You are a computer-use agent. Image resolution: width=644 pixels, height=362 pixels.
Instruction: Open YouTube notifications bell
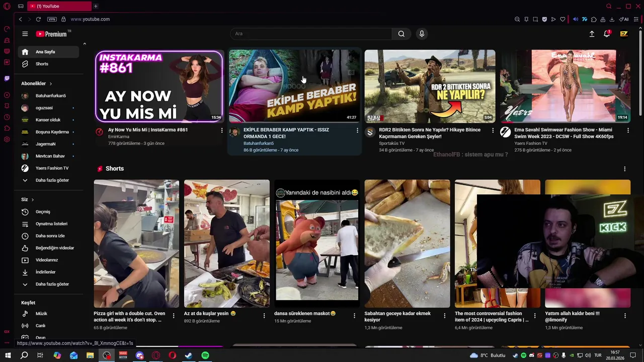(x=607, y=34)
